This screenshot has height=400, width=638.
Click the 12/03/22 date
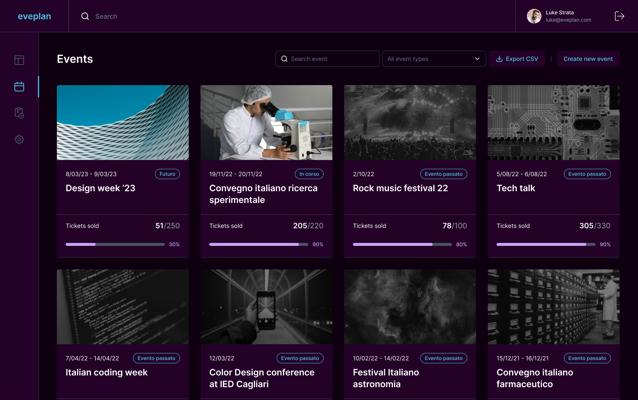coord(222,358)
